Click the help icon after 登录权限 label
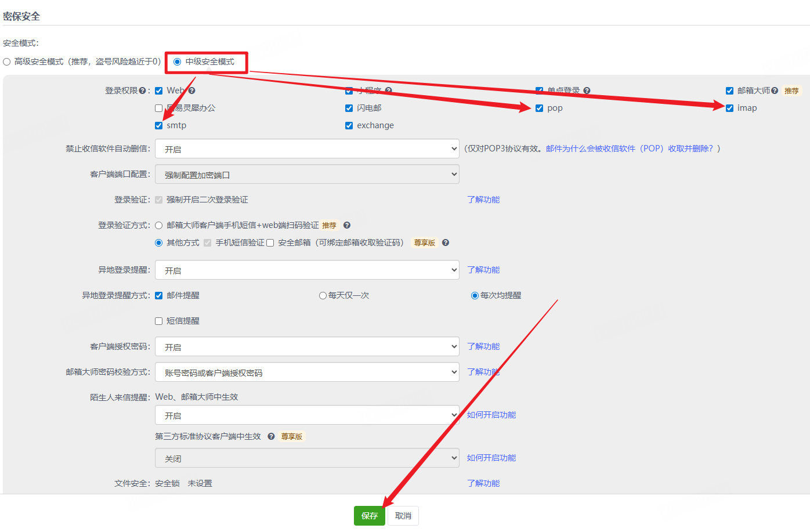The width and height of the screenshot is (810, 532). point(142,91)
